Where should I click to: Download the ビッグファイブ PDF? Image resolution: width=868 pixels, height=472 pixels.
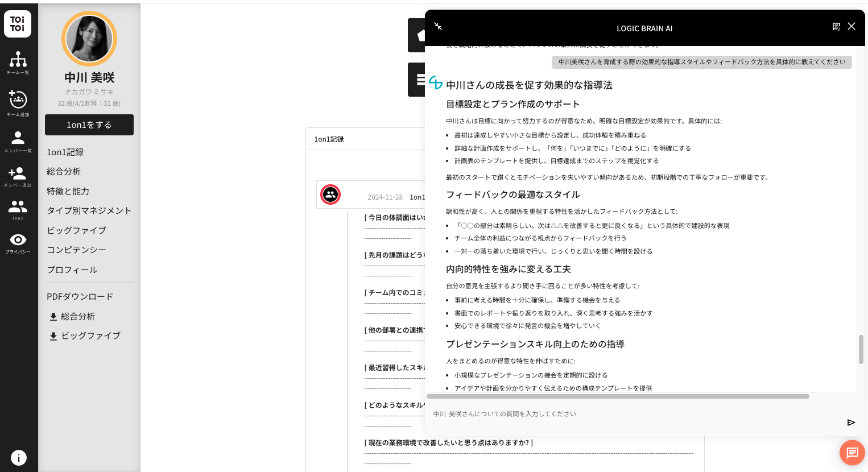point(85,336)
